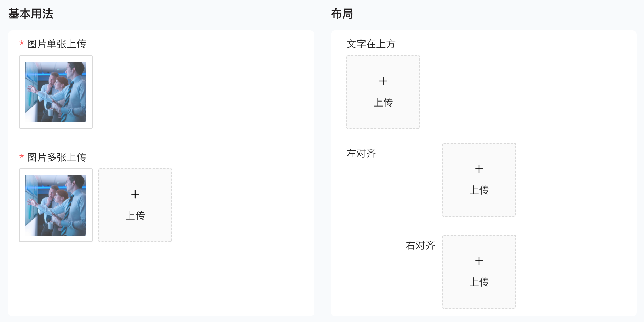Viewport: 644px width, 322px height.
Task: Click the plus icon beside 左对齐 label
Action: pos(479,169)
